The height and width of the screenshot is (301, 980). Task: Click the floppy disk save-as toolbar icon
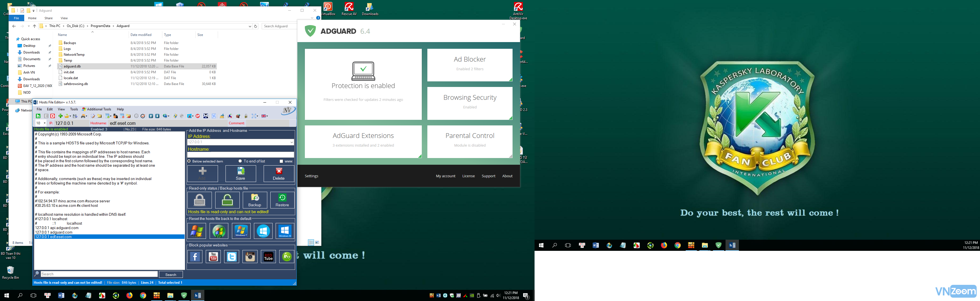(x=75, y=116)
